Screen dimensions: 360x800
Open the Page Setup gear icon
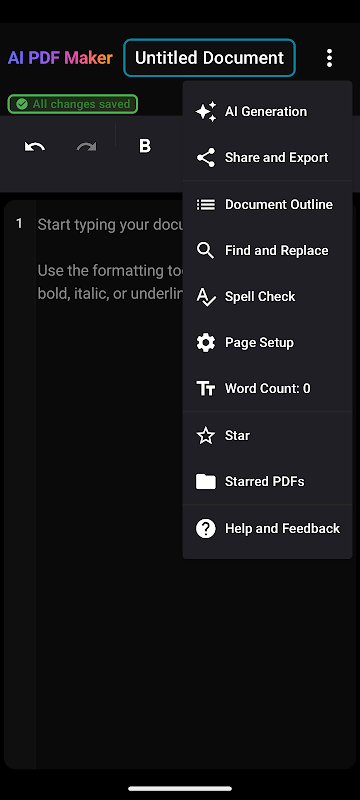click(x=205, y=342)
